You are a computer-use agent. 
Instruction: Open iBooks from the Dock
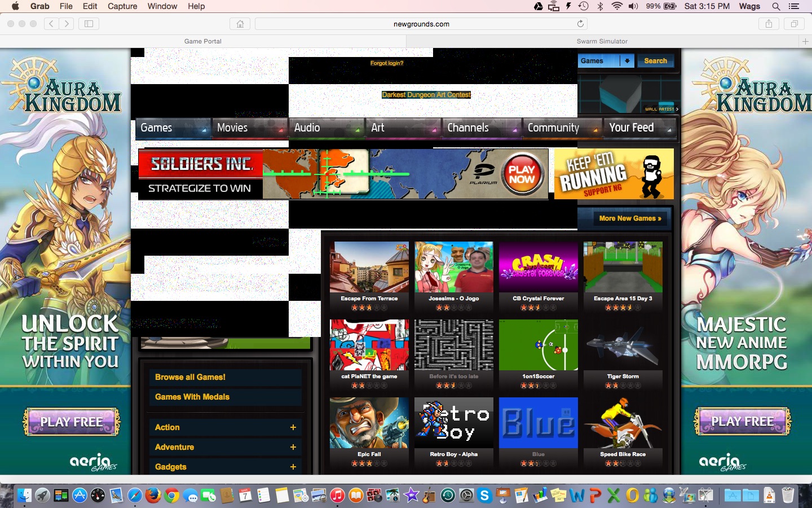click(356, 495)
